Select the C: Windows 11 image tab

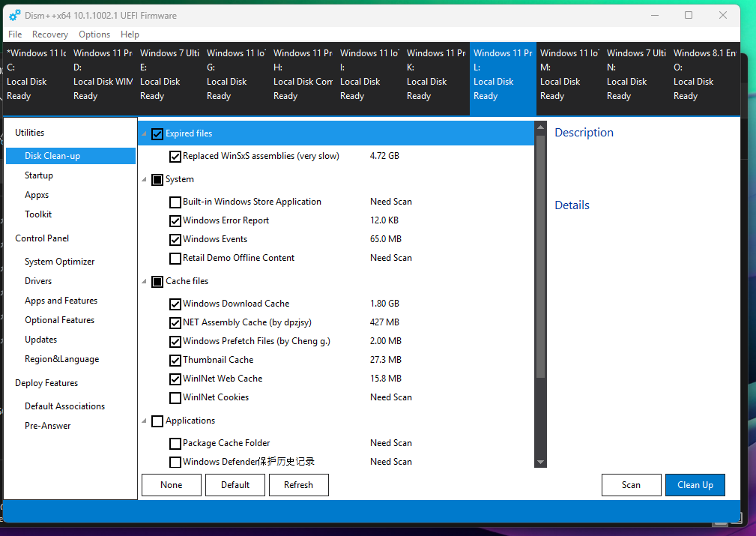coord(37,79)
